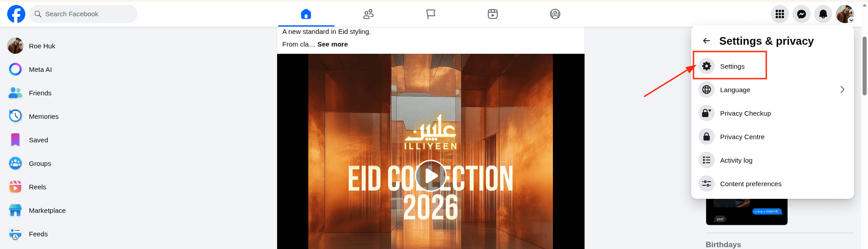
Task: Expand the Language submenu chevron
Action: [842, 89]
